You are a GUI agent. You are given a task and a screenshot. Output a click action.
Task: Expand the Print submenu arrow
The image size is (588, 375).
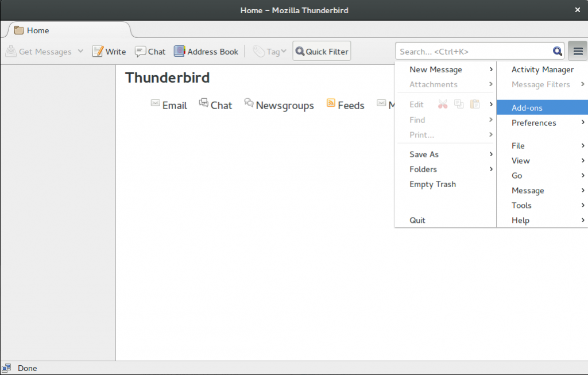(x=491, y=134)
